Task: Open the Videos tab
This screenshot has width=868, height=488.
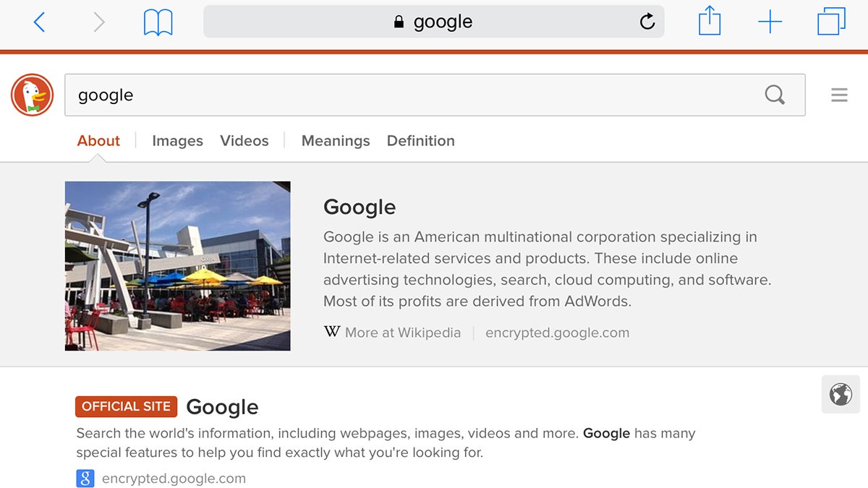Action: tap(244, 141)
